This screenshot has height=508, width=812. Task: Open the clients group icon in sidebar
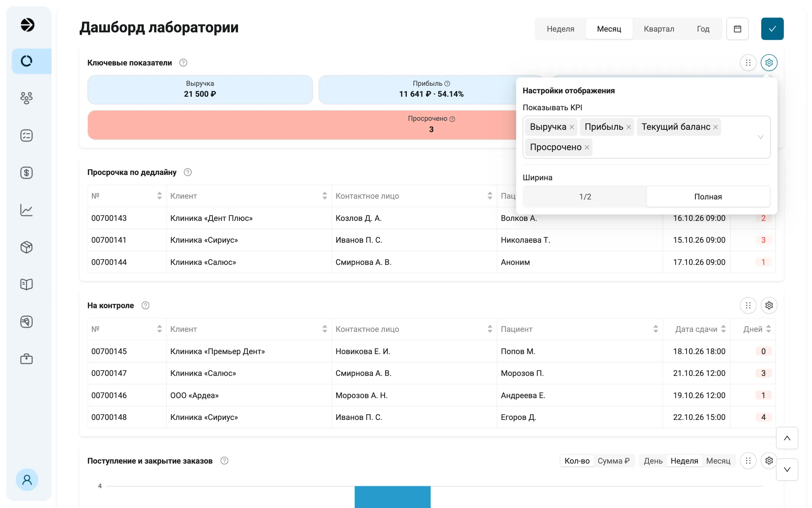[26, 98]
